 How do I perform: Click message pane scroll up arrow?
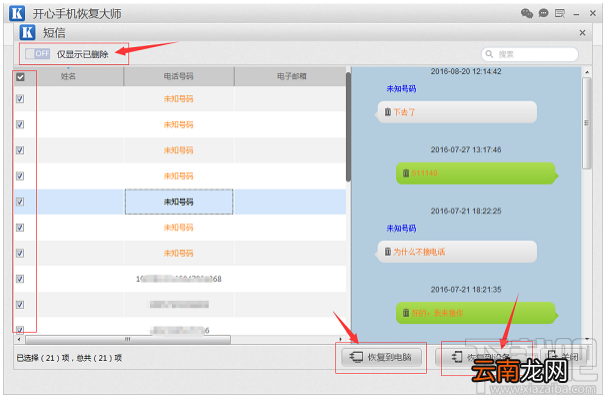point(587,72)
